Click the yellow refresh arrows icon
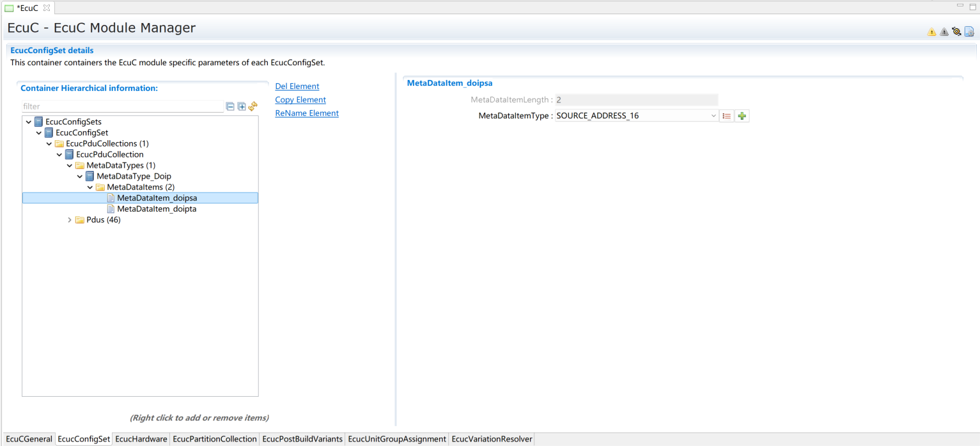 (253, 106)
